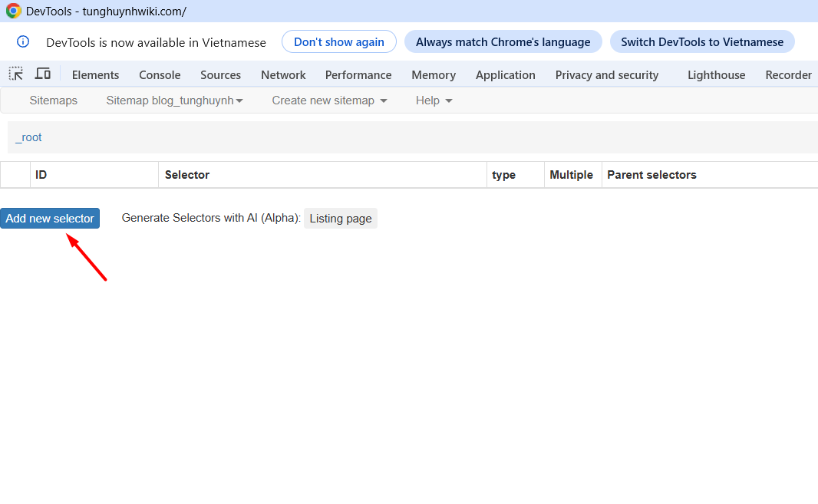Click the Add new selector button
Screen dimensions: 818x504
click(x=50, y=219)
